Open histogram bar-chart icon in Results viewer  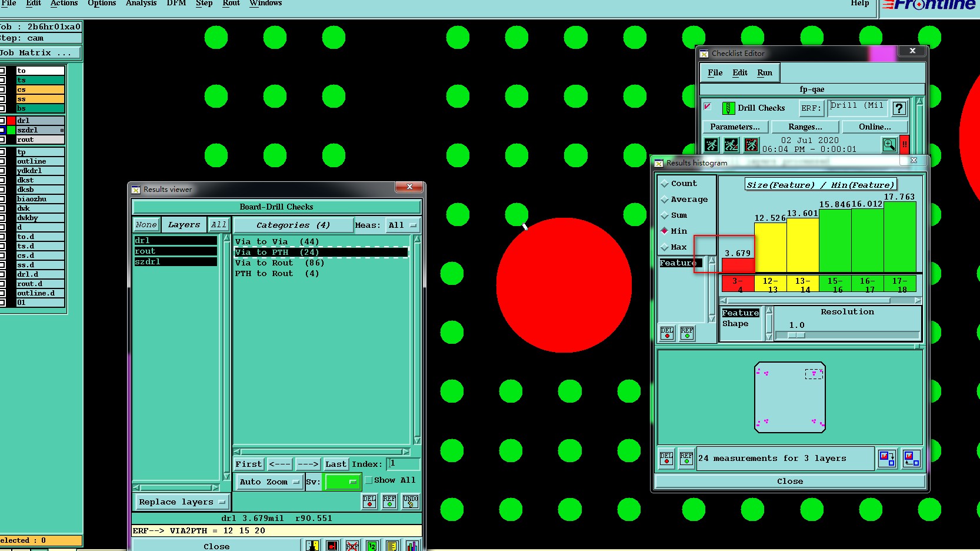(412, 546)
